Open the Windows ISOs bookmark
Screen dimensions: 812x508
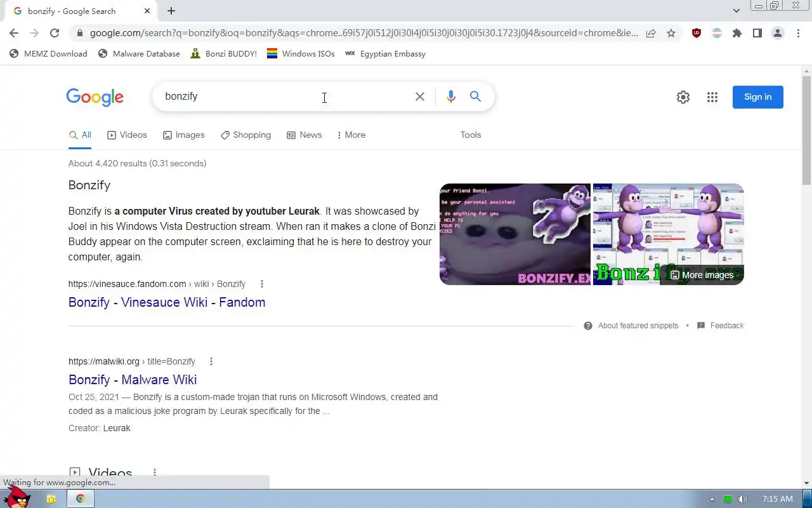coord(301,54)
